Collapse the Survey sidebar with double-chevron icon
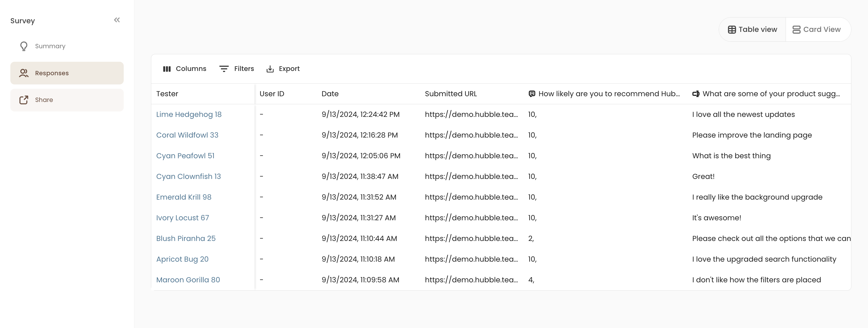This screenshot has width=868, height=328. pos(117,20)
